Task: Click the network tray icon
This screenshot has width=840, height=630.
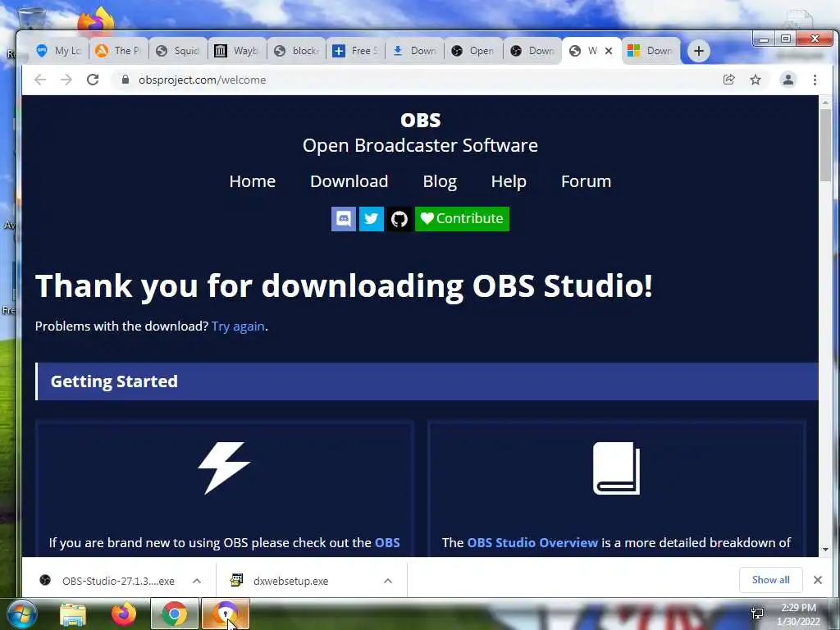Action: pos(757,614)
